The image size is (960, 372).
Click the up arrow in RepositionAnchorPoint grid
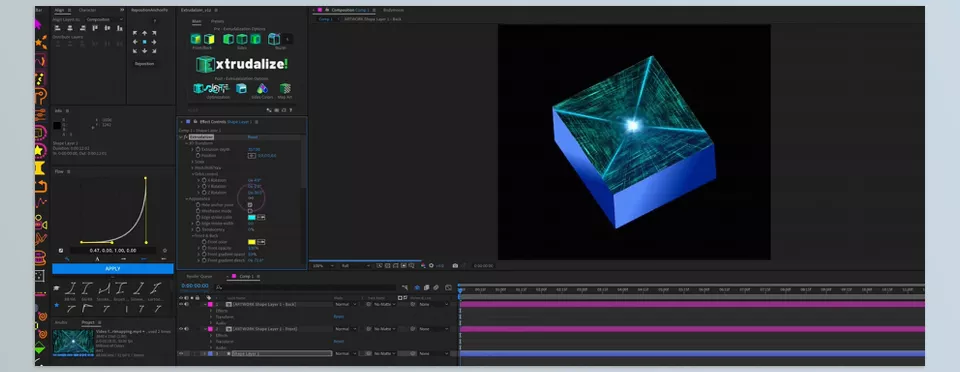click(x=144, y=33)
